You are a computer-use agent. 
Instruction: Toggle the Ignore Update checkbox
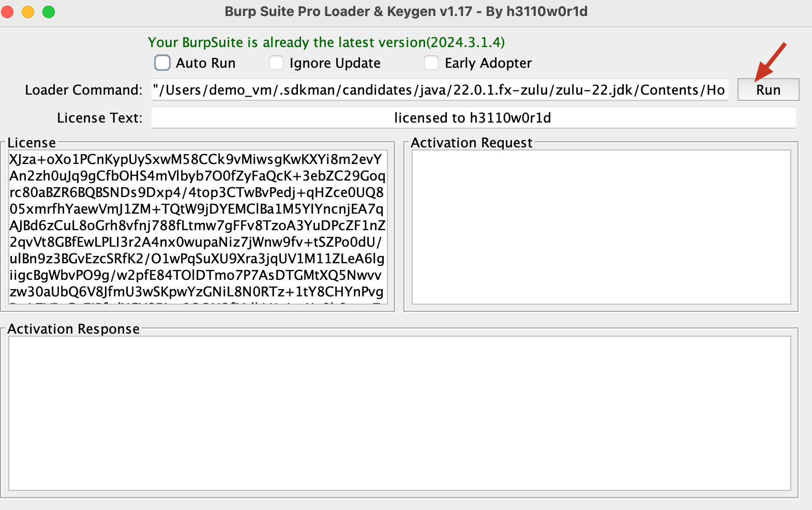276,63
